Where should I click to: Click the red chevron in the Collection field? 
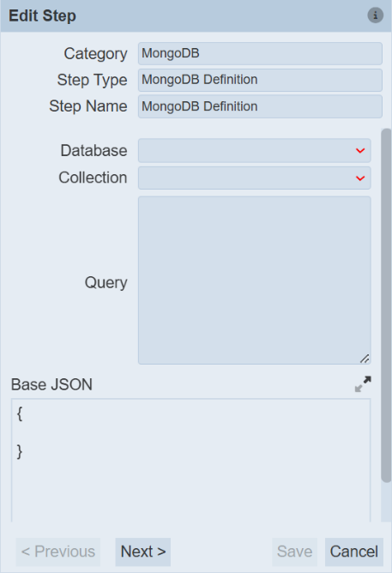coord(360,178)
